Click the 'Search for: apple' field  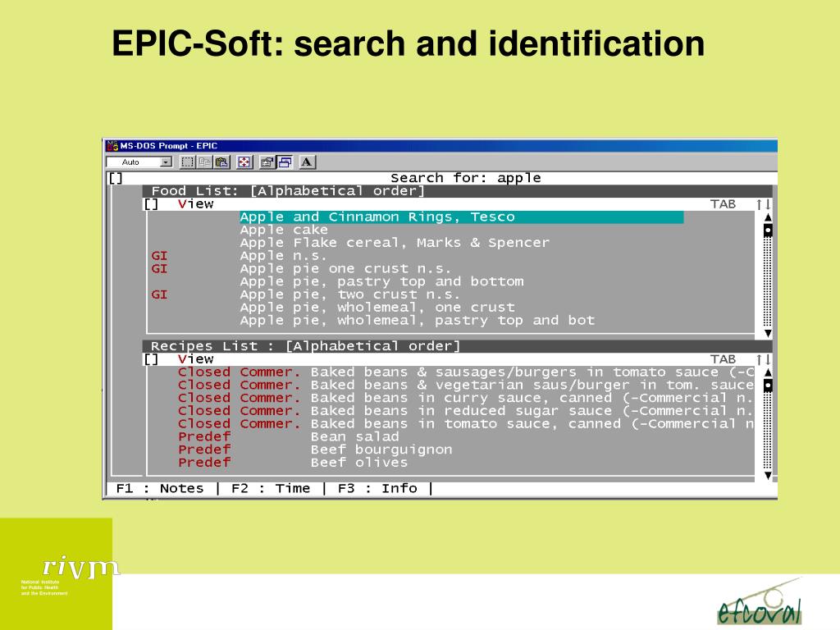click(466, 178)
